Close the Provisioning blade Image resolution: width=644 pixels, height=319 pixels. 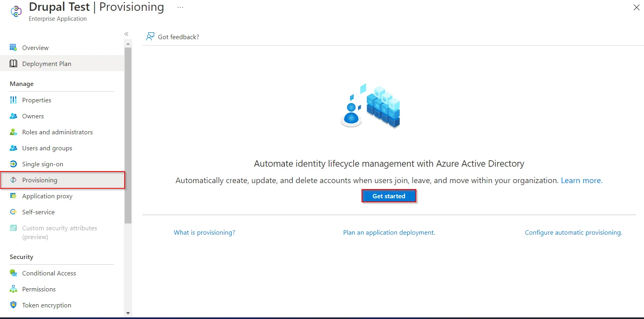[x=636, y=7]
